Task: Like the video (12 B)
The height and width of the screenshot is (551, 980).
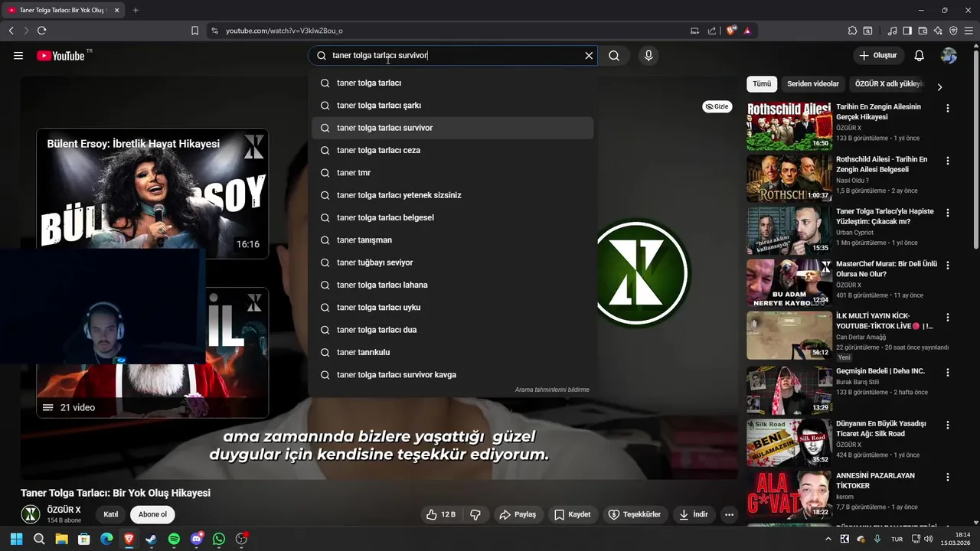Action: tap(441, 514)
